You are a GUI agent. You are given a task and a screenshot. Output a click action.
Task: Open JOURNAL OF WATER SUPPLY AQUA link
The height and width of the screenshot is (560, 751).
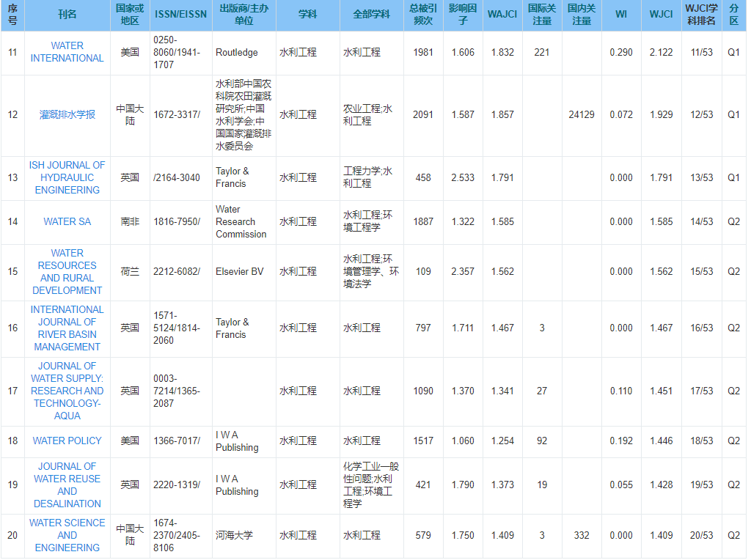click(67, 391)
